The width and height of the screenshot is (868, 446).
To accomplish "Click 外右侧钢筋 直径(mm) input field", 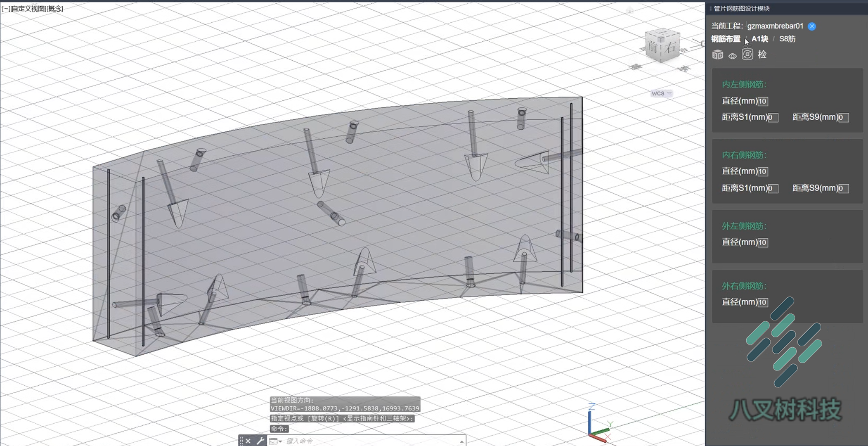I will click(763, 302).
